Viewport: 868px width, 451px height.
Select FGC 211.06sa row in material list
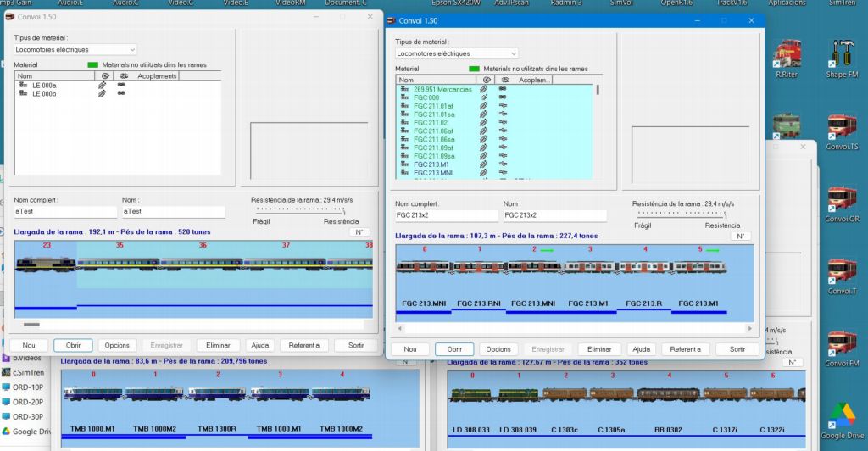click(x=496, y=139)
